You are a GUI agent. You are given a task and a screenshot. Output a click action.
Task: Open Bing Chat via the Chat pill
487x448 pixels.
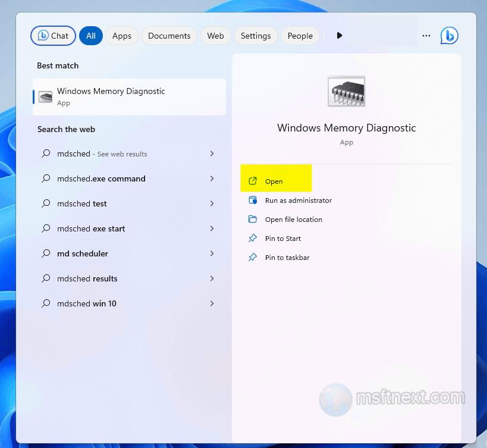(x=53, y=36)
